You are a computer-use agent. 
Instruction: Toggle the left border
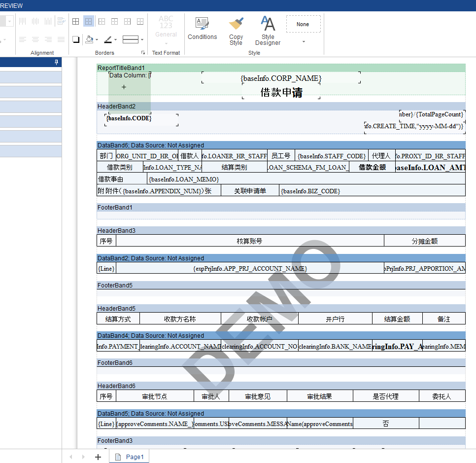tap(102, 21)
